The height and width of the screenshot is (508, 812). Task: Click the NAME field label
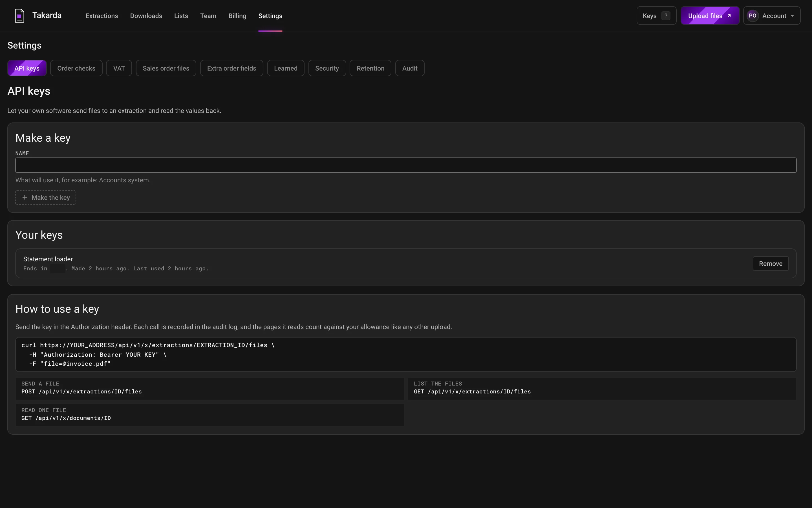coord(22,153)
